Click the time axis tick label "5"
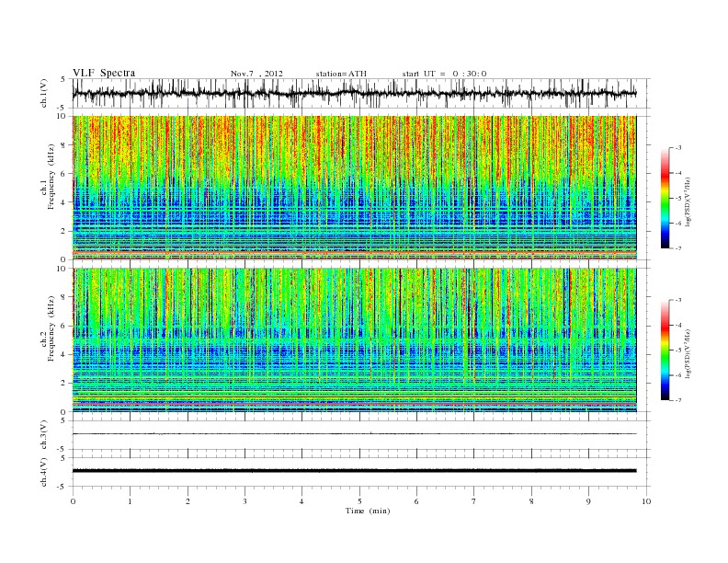728x563 pixels. click(359, 501)
